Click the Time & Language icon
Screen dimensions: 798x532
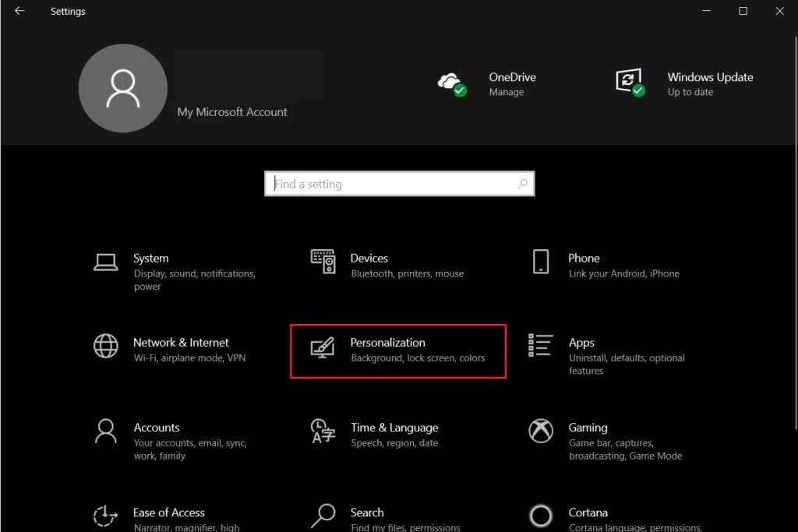pyautogui.click(x=323, y=431)
